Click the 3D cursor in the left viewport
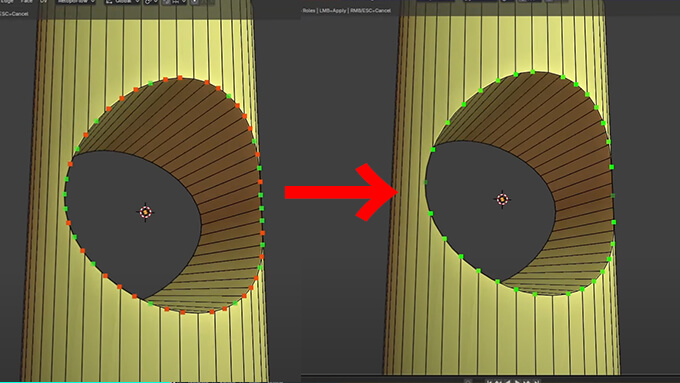 [x=145, y=212]
